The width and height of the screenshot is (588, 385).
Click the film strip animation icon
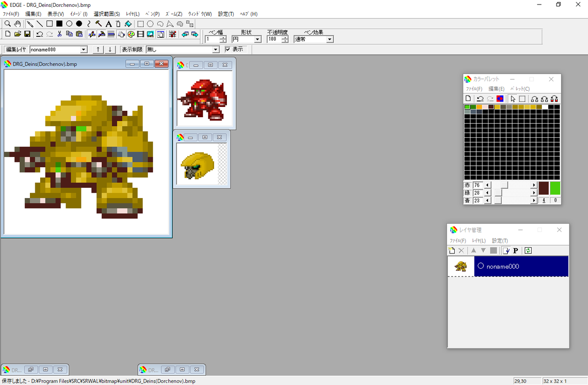[141, 34]
